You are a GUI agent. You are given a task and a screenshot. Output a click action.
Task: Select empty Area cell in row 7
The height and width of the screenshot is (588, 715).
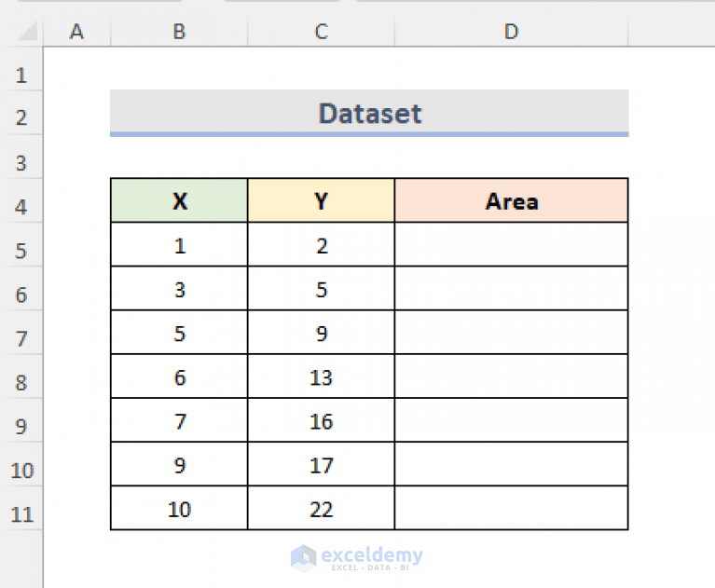[x=511, y=333]
